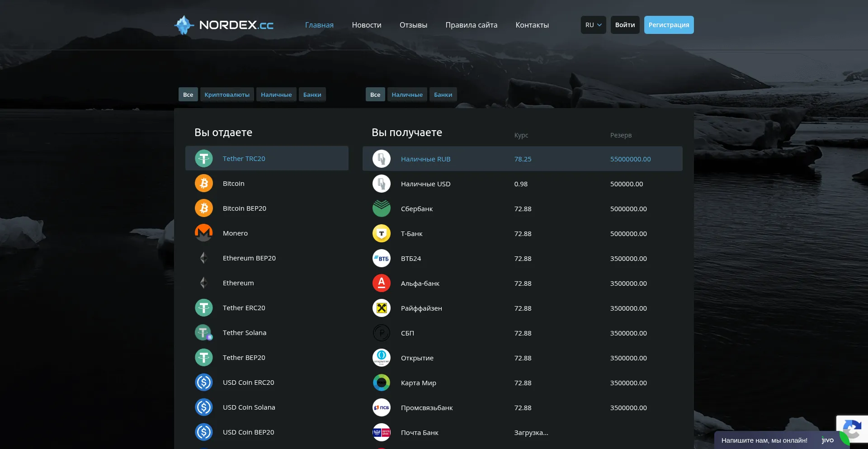
Task: Click the Резерв column header
Action: pyautogui.click(x=621, y=135)
